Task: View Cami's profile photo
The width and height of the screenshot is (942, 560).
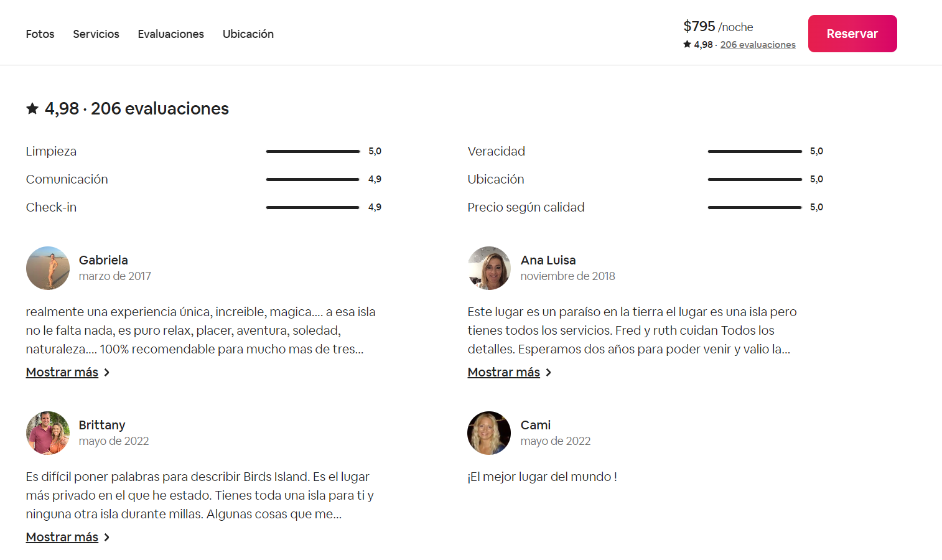Action: 489,433
